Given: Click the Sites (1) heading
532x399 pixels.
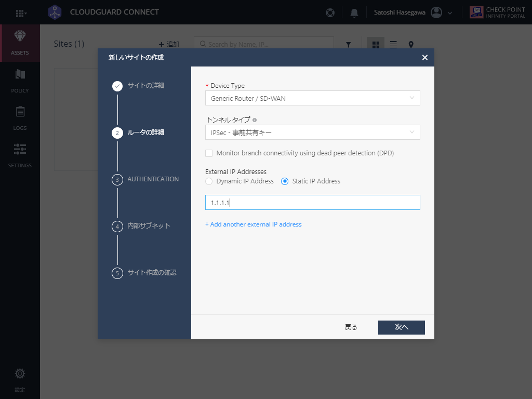Looking at the screenshot, I should tap(69, 44).
